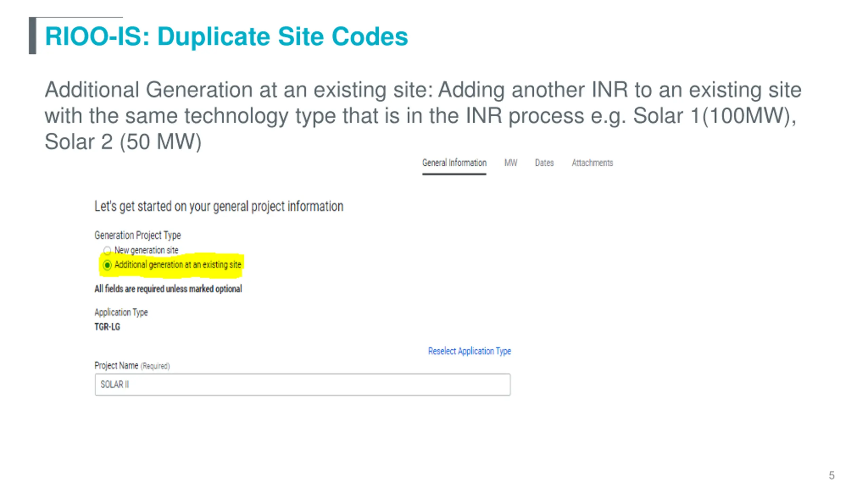868x488 pixels.
Task: Switch to the Dates tab
Action: [544, 163]
